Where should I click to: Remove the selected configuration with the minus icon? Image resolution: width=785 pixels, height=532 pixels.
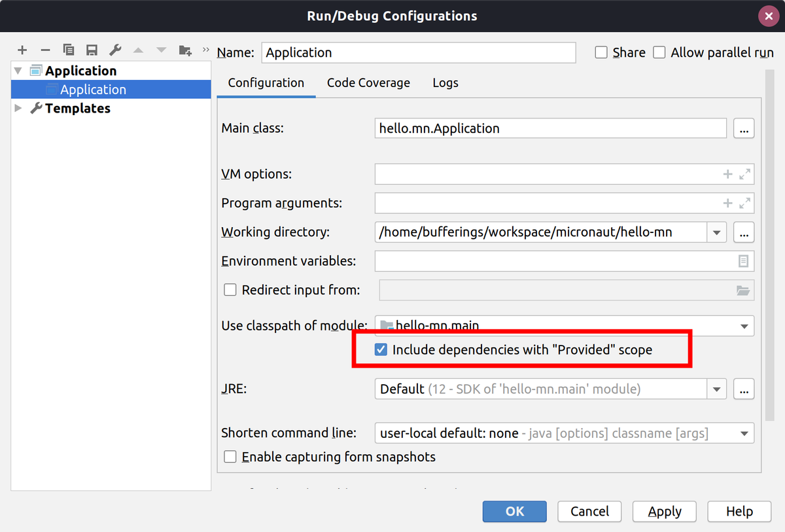tap(45, 50)
